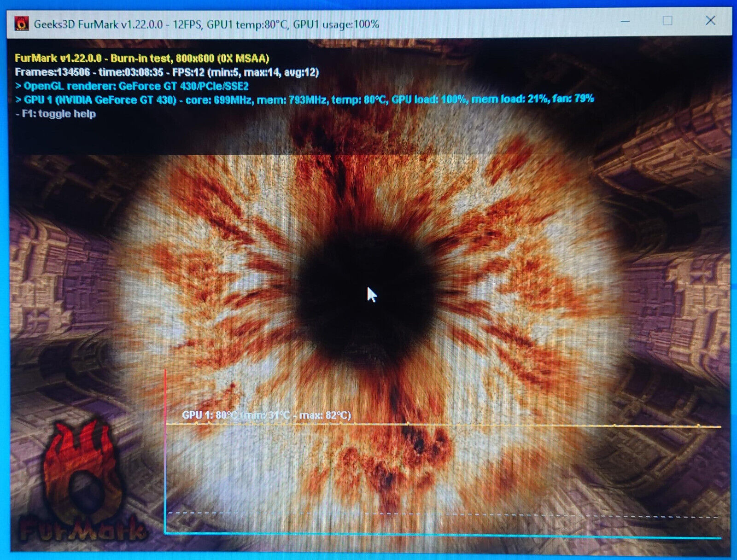Click the 'Frames:134506' statistics line
The width and height of the screenshot is (737, 560).
[167, 72]
